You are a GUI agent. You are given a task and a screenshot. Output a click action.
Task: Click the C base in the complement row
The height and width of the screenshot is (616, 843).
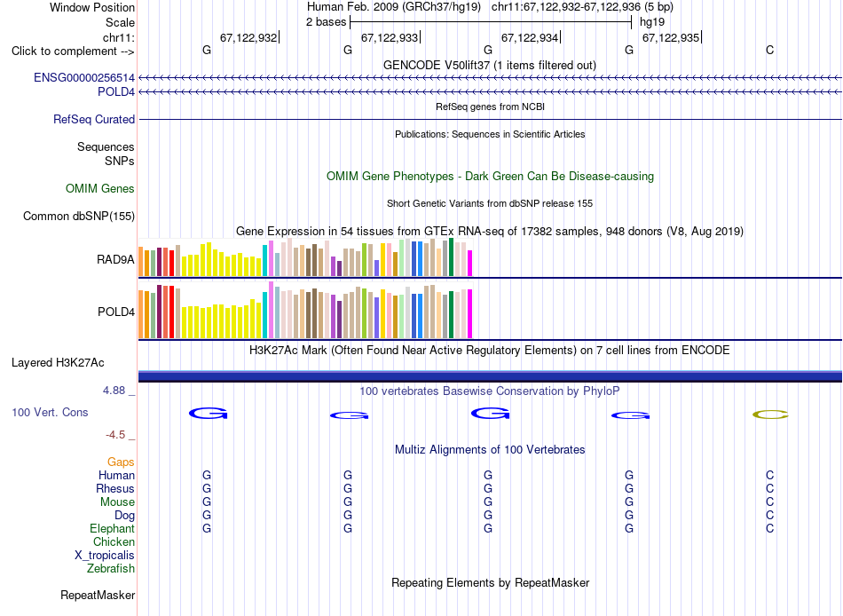pos(770,50)
